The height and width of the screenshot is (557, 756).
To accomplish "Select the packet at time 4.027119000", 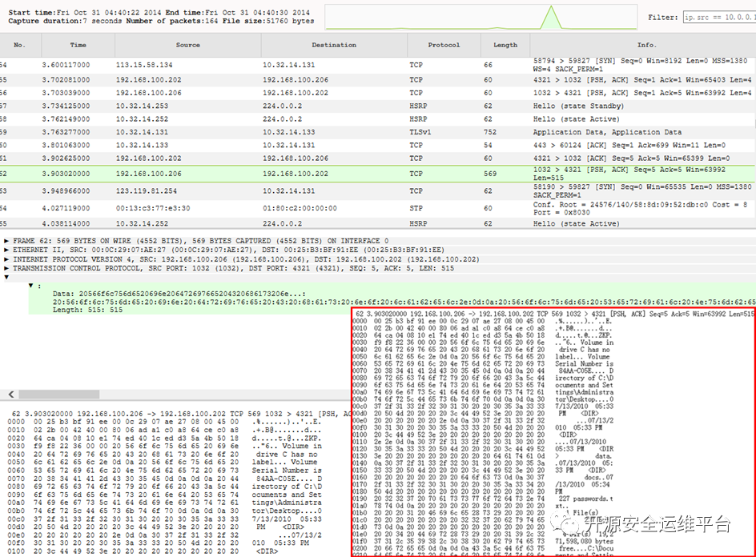I will 66,208.
